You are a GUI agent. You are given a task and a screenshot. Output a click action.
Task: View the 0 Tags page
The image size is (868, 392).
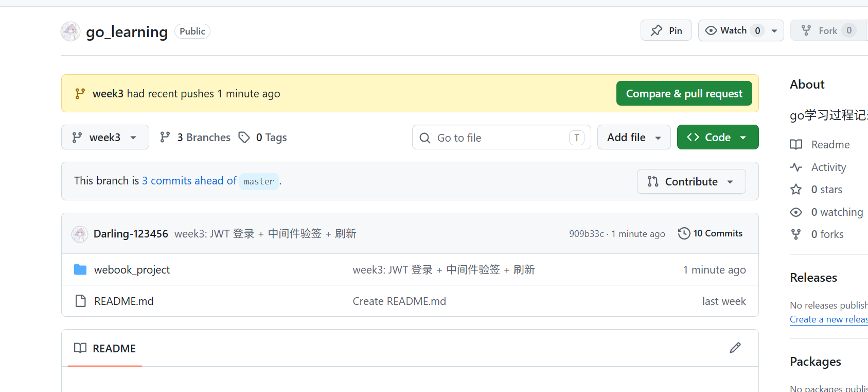coord(263,137)
